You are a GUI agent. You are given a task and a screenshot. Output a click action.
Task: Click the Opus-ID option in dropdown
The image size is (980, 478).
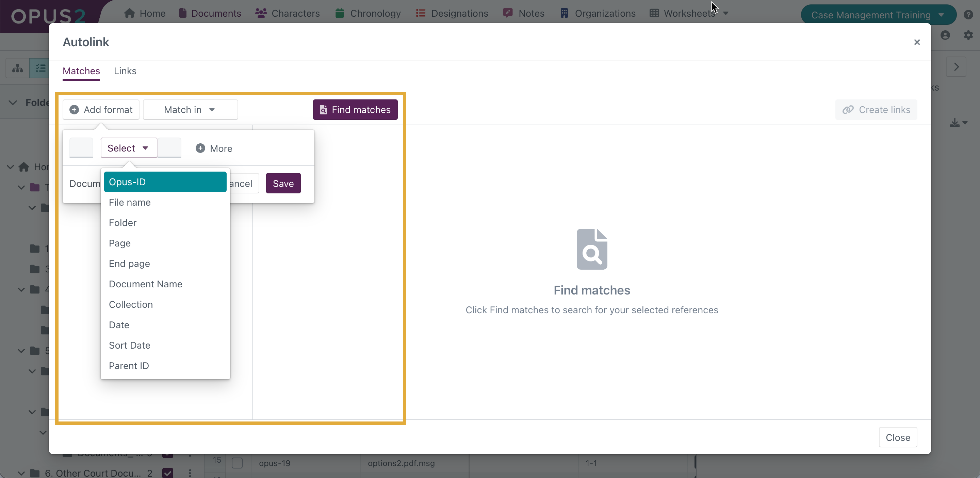165,181
